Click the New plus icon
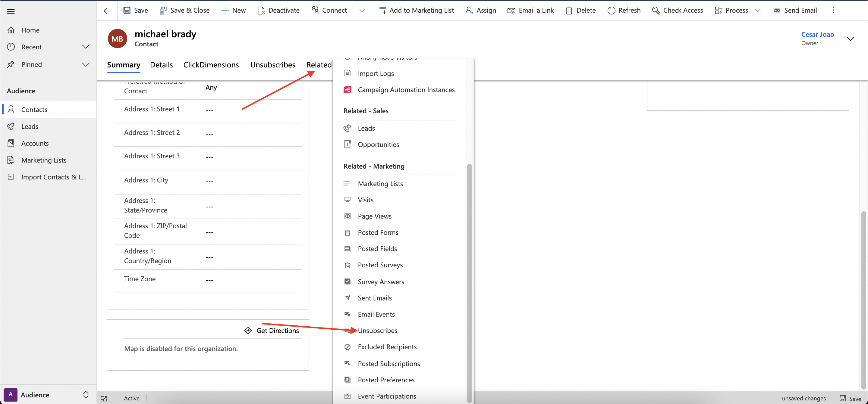Image resolution: width=868 pixels, height=404 pixels. (x=225, y=11)
